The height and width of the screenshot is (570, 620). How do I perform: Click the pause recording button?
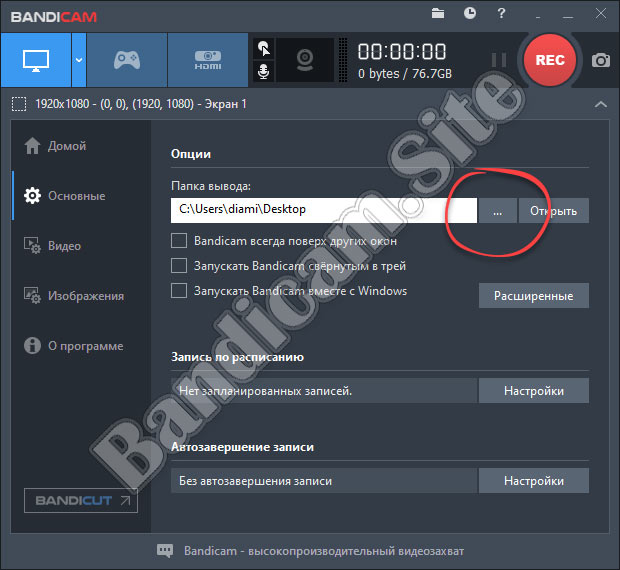pyautogui.click(x=499, y=60)
